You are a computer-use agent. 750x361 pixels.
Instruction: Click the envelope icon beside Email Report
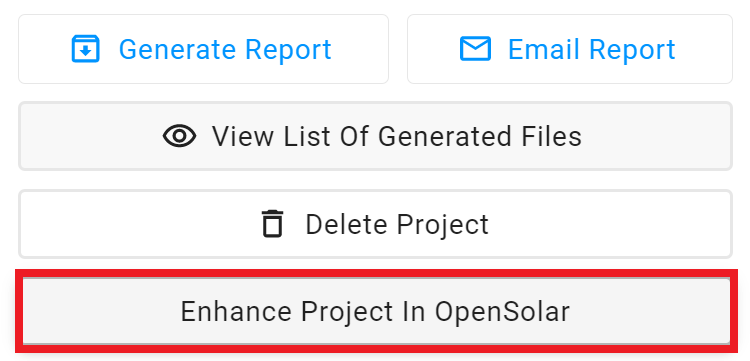click(475, 49)
